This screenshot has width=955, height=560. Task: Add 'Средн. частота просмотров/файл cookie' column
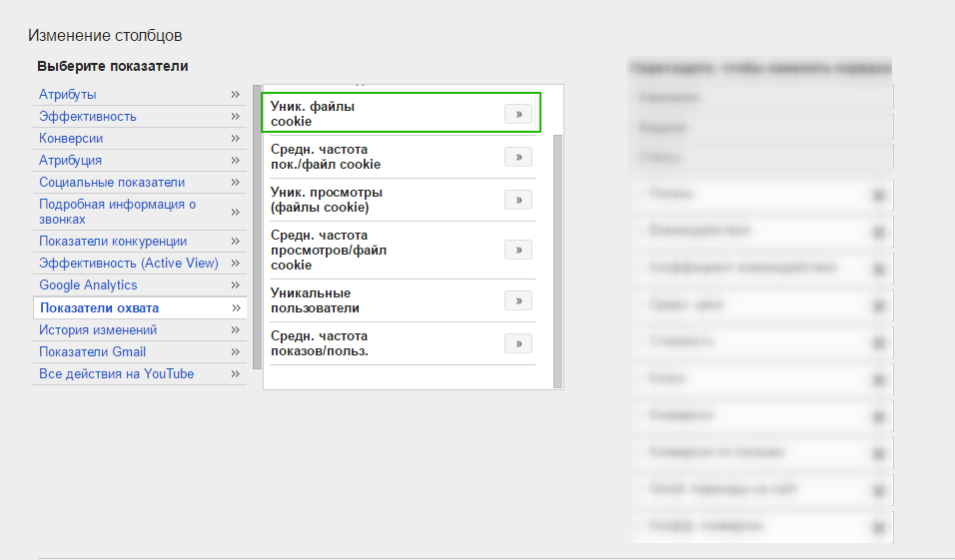pyautogui.click(x=517, y=250)
